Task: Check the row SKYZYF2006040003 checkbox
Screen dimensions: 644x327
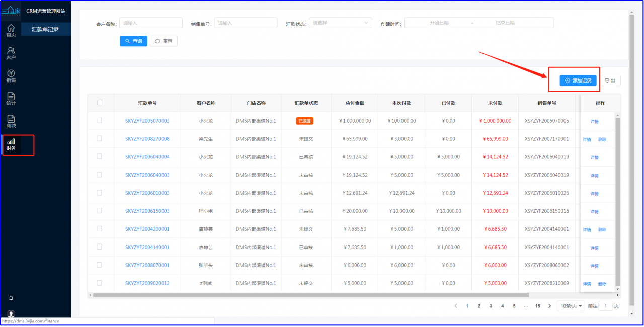Action: [x=100, y=175]
